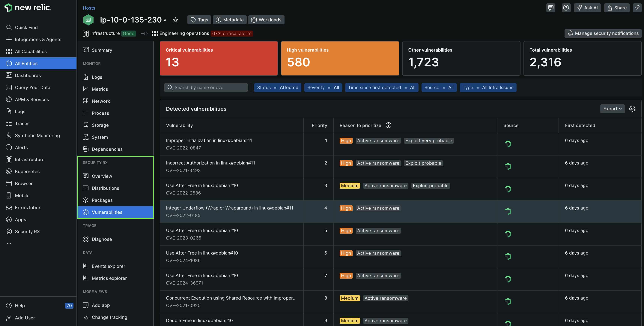Change the Type = All Infra Issues filter
The height and width of the screenshot is (326, 644).
click(x=488, y=88)
